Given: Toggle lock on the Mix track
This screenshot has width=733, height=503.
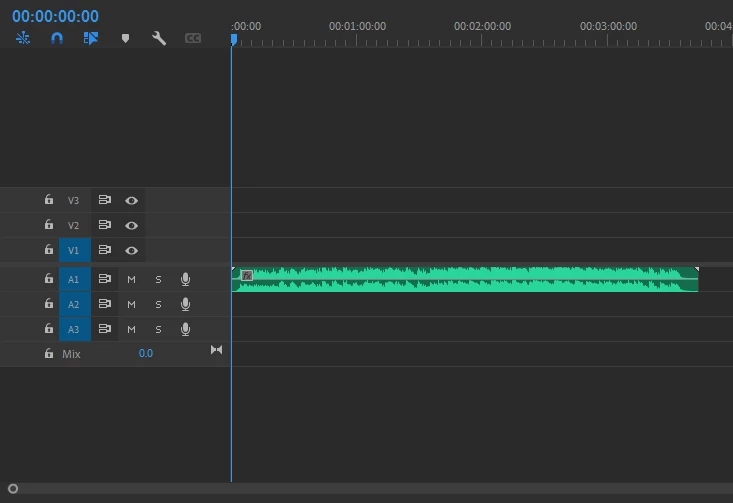Looking at the screenshot, I should [x=49, y=353].
